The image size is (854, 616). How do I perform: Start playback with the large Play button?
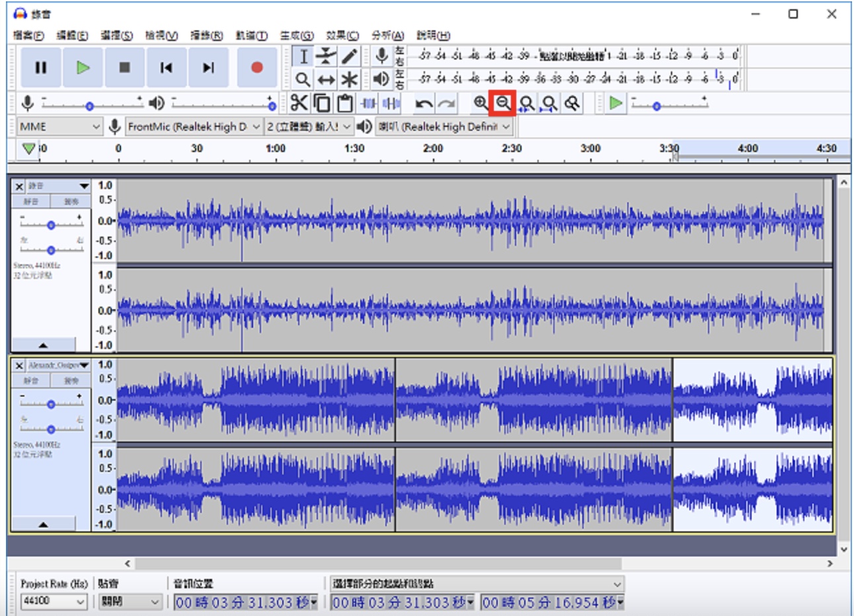(x=83, y=67)
